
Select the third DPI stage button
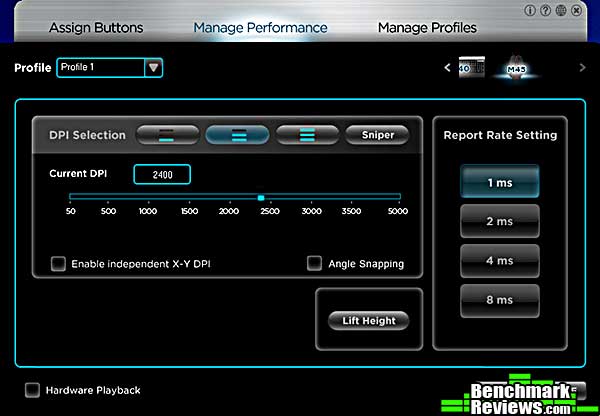coord(307,135)
